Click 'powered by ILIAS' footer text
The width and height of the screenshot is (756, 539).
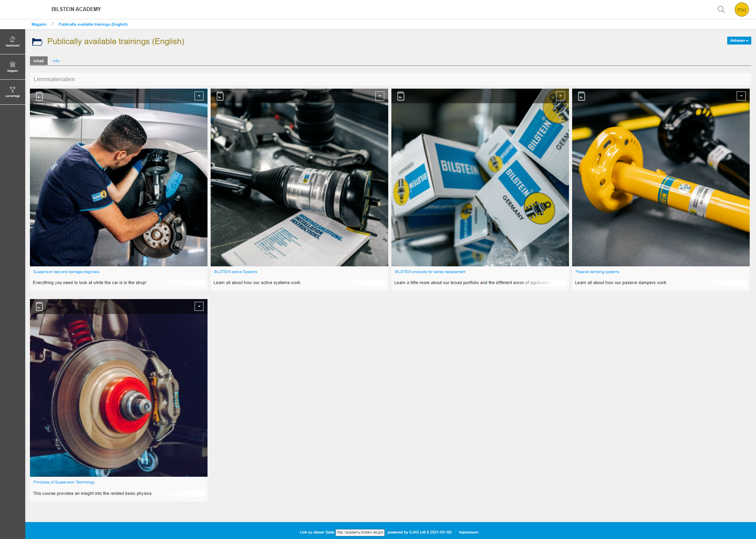coord(419,532)
